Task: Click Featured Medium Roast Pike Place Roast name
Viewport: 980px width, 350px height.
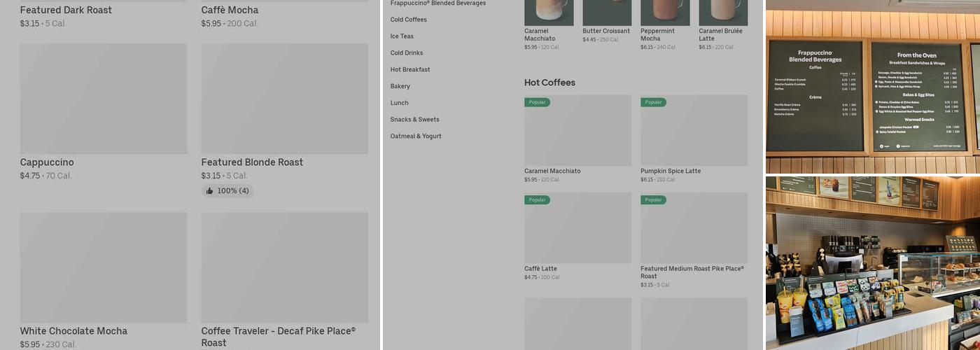Action: tap(692, 272)
